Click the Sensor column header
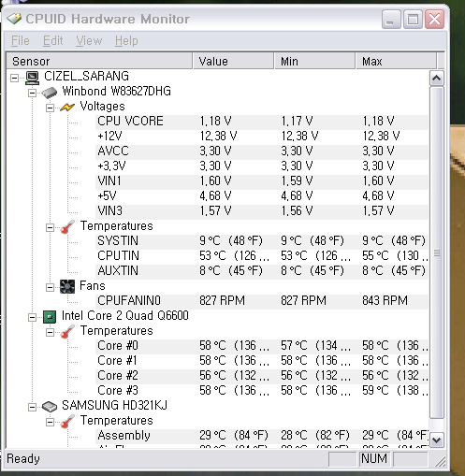 (99, 61)
